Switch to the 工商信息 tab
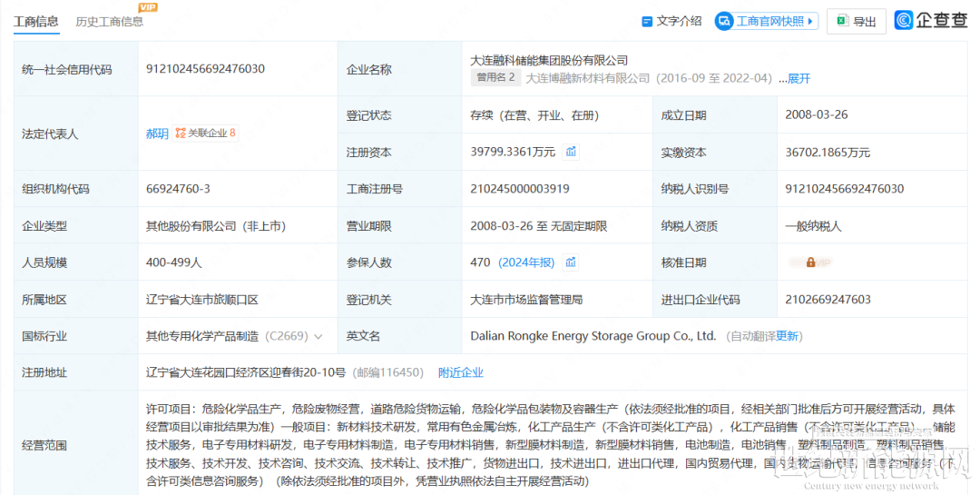Viewport: 980px width, 495px height. tap(36, 21)
